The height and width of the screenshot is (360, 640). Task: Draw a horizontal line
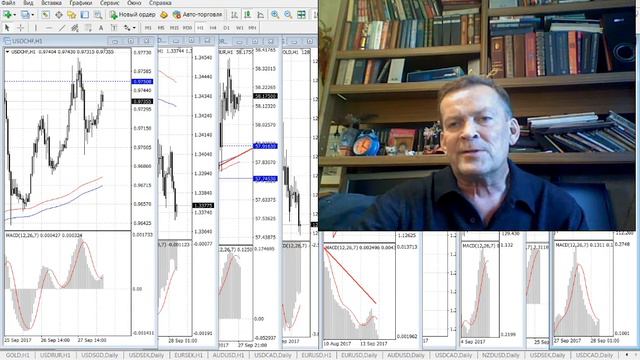(x=49, y=28)
